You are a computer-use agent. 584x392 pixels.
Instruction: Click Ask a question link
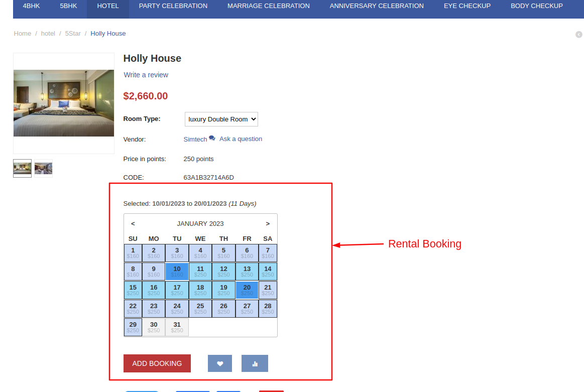(x=241, y=139)
